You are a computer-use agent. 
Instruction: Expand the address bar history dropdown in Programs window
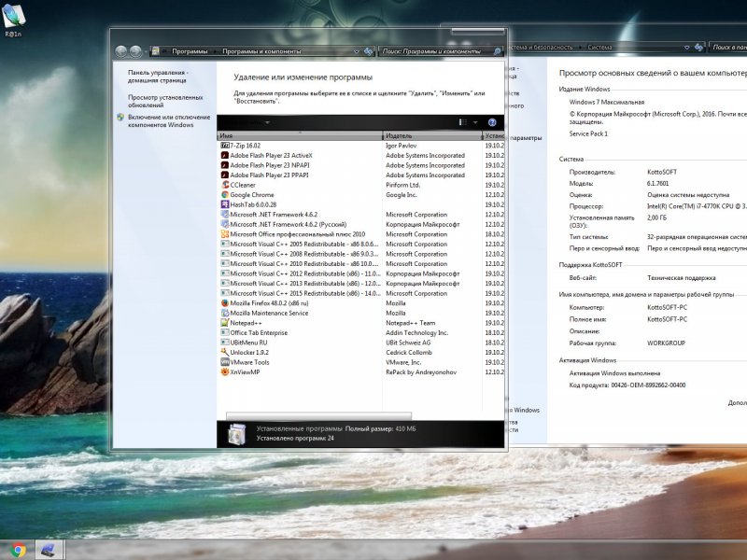tap(356, 51)
